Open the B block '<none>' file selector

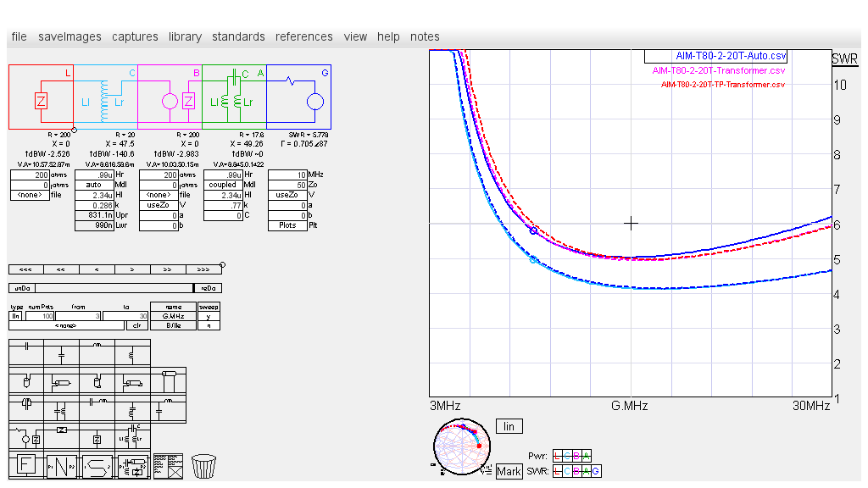[159, 195]
